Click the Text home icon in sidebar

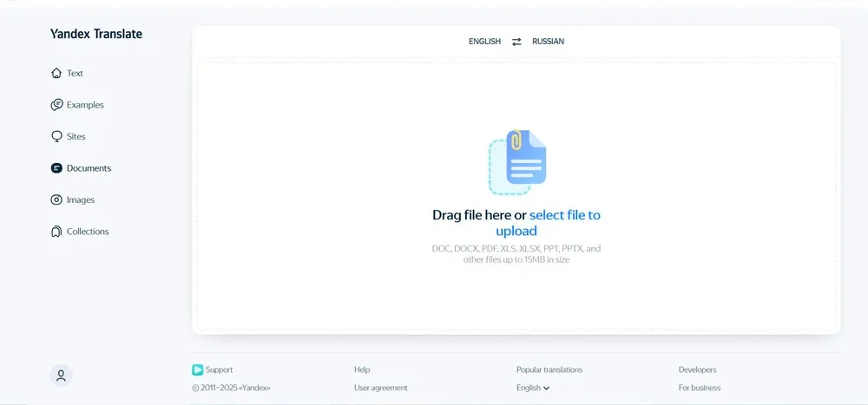tap(56, 74)
